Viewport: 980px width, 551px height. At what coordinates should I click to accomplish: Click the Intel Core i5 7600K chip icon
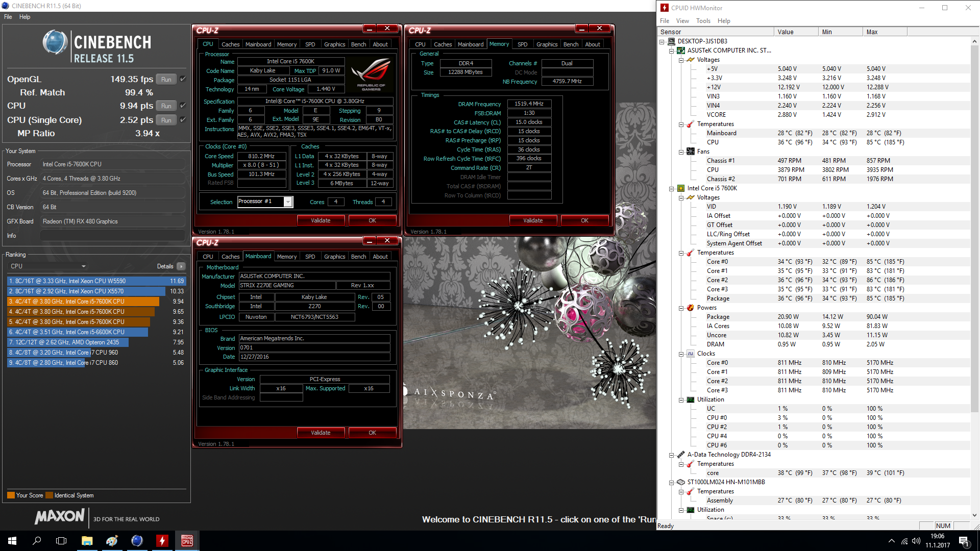681,188
